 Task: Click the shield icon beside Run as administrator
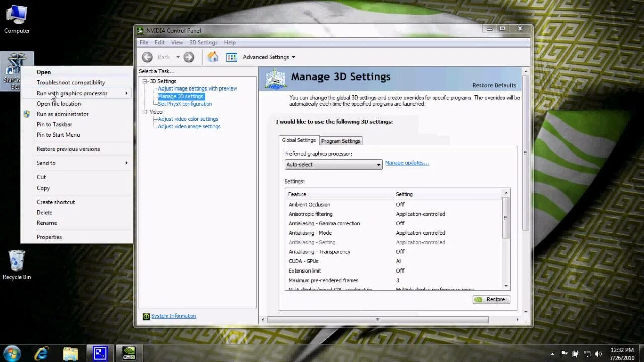coord(27,114)
